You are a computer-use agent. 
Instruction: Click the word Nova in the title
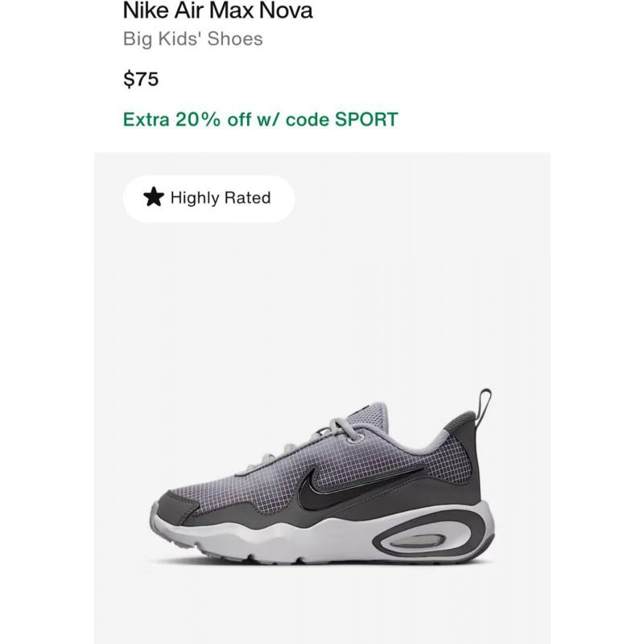286,10
